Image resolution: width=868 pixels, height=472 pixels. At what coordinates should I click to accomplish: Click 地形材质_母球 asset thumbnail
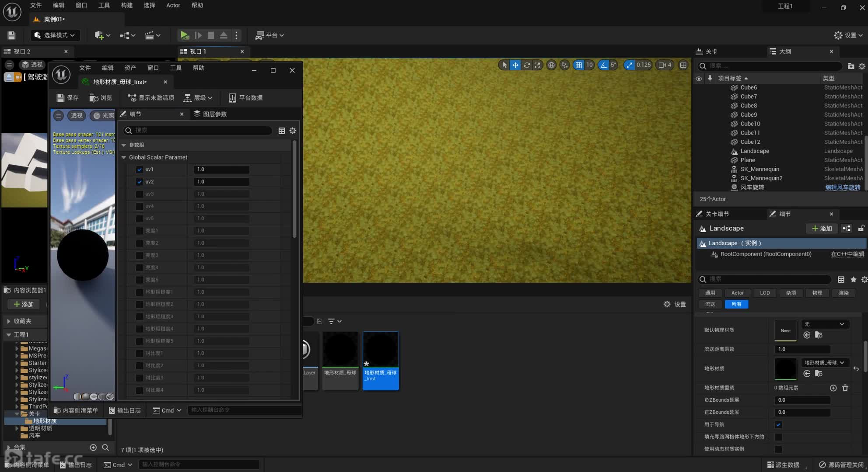[x=340, y=361]
